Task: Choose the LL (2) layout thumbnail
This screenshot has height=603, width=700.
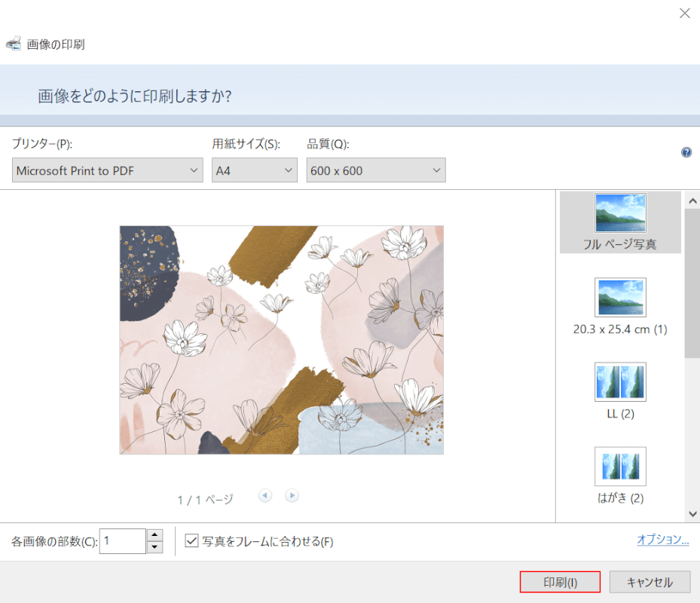Action: coord(620,382)
